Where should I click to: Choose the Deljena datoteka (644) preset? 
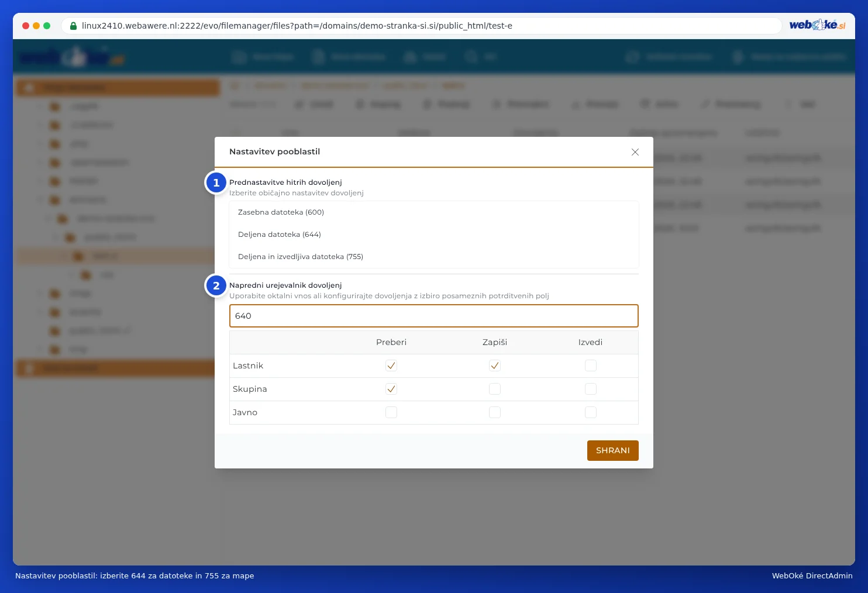[x=433, y=235]
